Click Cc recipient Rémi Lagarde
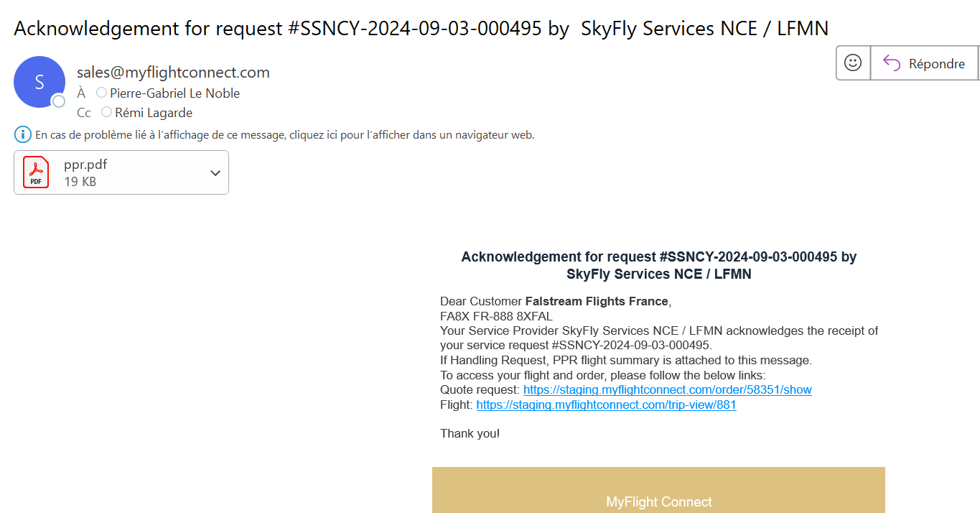Screen dimensions: 980x513 [x=154, y=113]
